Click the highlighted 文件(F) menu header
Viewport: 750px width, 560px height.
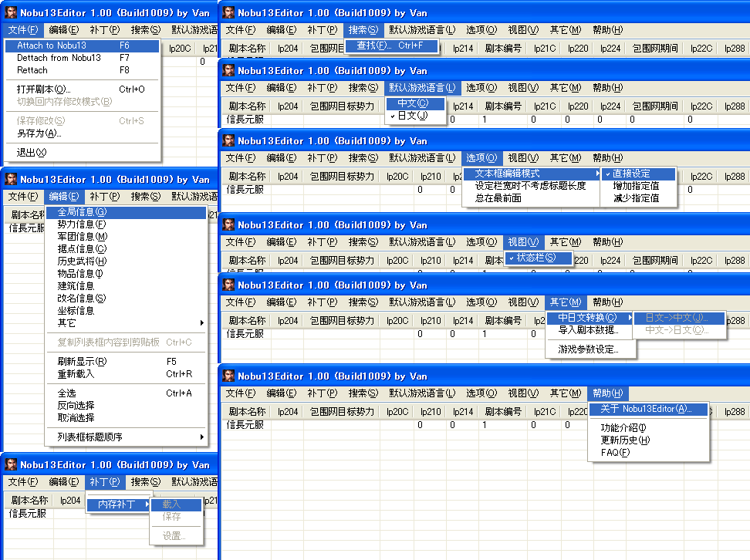(x=23, y=30)
